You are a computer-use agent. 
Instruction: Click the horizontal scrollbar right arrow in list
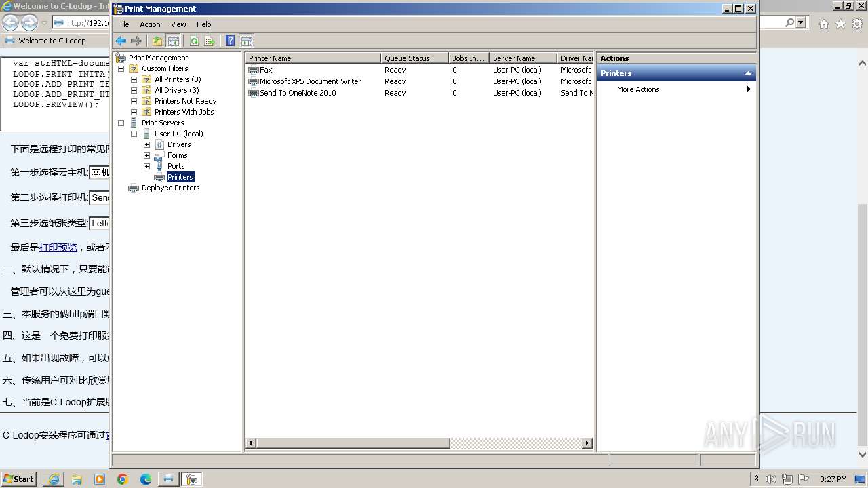click(587, 443)
